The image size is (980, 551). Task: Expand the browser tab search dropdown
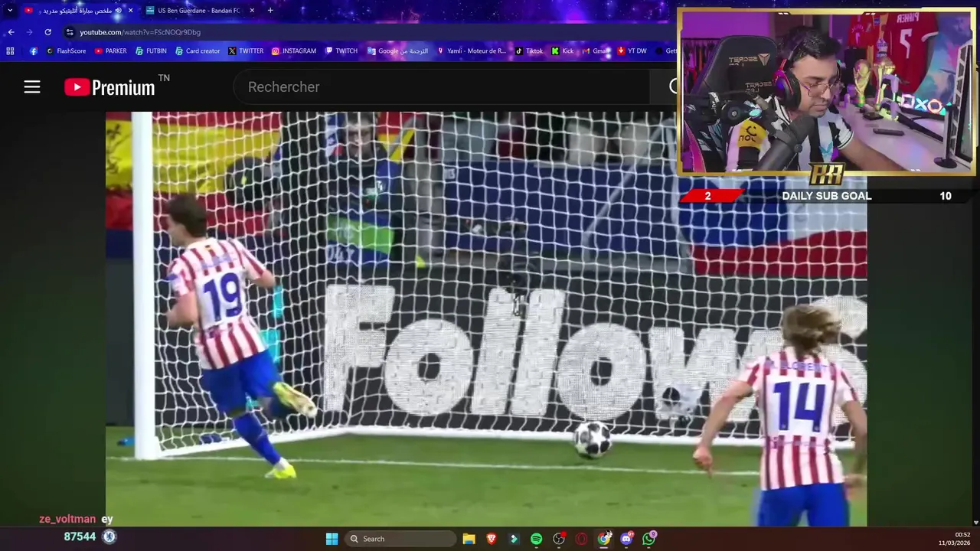pos(10,11)
